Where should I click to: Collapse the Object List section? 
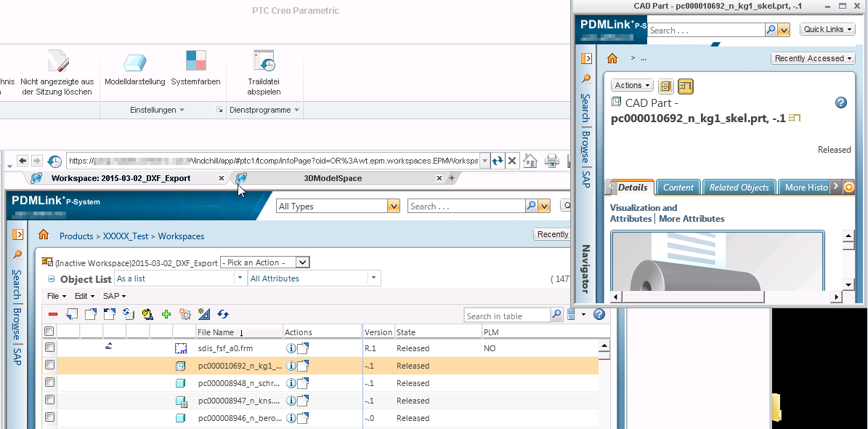[x=52, y=278]
